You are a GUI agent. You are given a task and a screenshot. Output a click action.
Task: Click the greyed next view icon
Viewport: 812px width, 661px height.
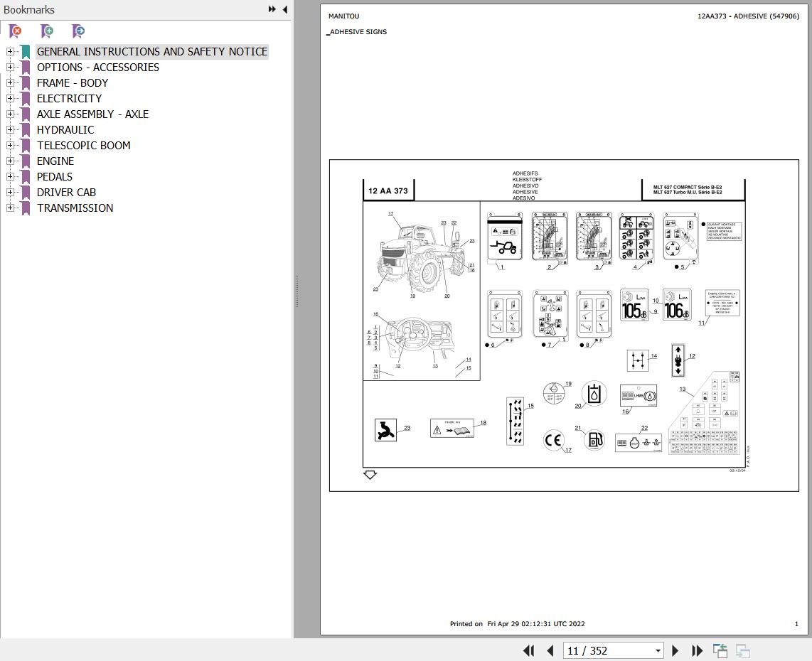[742, 650]
